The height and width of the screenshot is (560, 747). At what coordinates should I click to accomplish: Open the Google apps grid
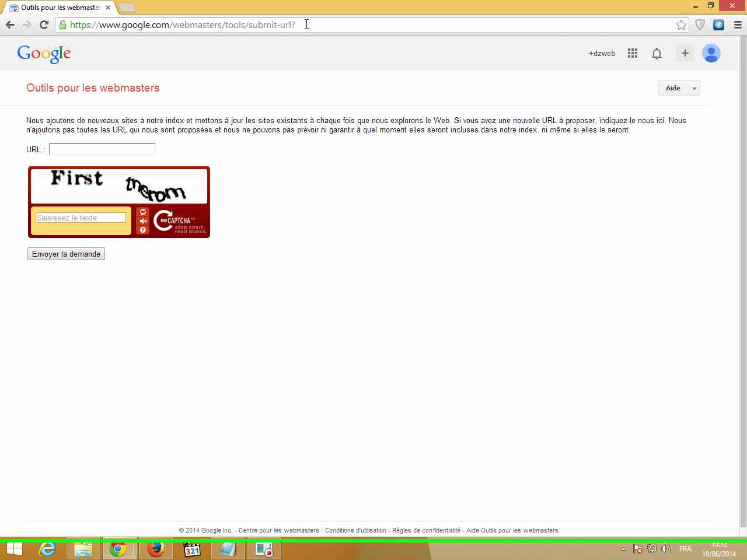(633, 53)
